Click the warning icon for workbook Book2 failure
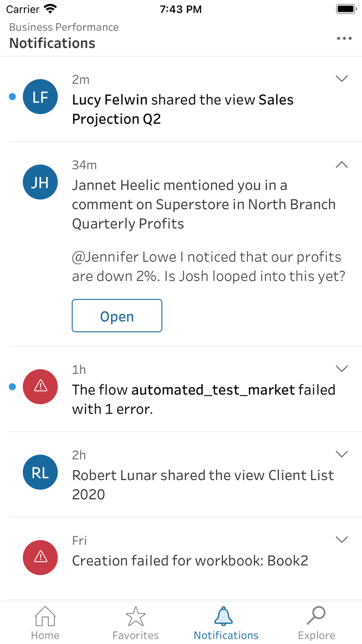The width and height of the screenshot is (362, 644). (40, 558)
